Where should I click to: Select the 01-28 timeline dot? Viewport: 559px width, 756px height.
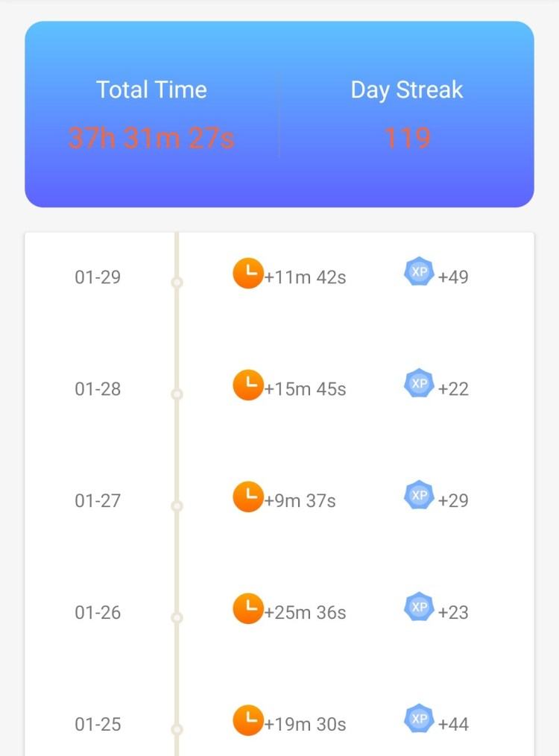(x=177, y=394)
